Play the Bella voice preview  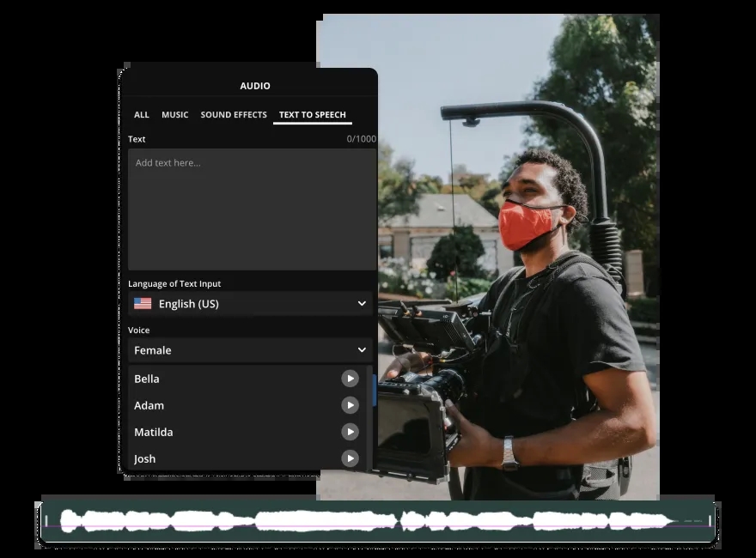[350, 379]
